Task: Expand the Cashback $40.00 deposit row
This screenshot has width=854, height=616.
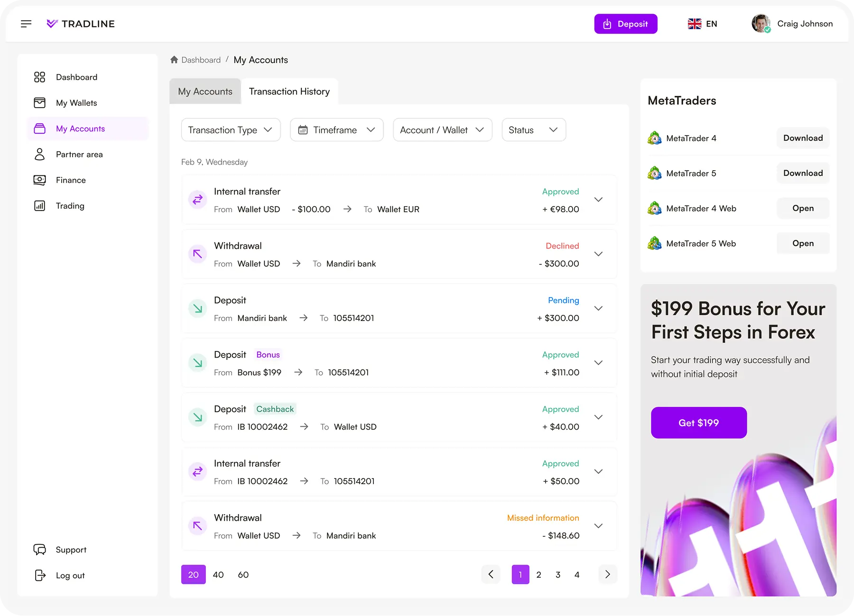Action: [x=599, y=417]
